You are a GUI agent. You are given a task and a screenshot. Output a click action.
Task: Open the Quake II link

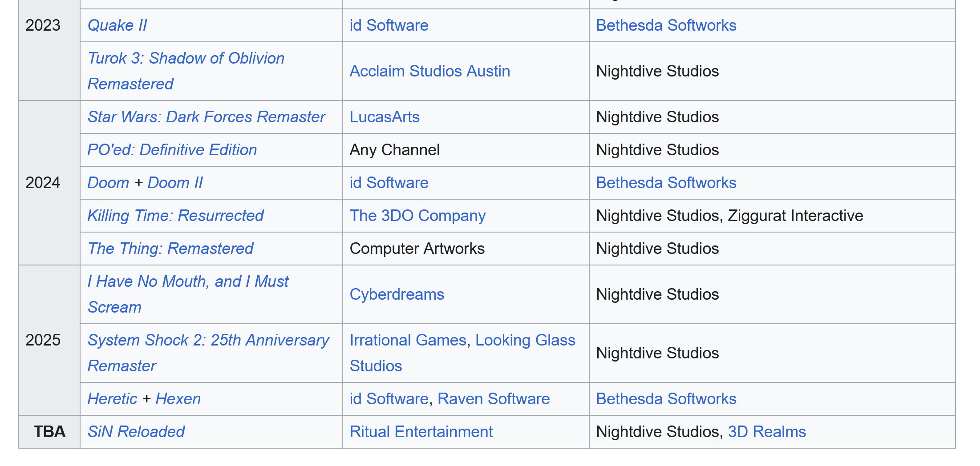(117, 25)
